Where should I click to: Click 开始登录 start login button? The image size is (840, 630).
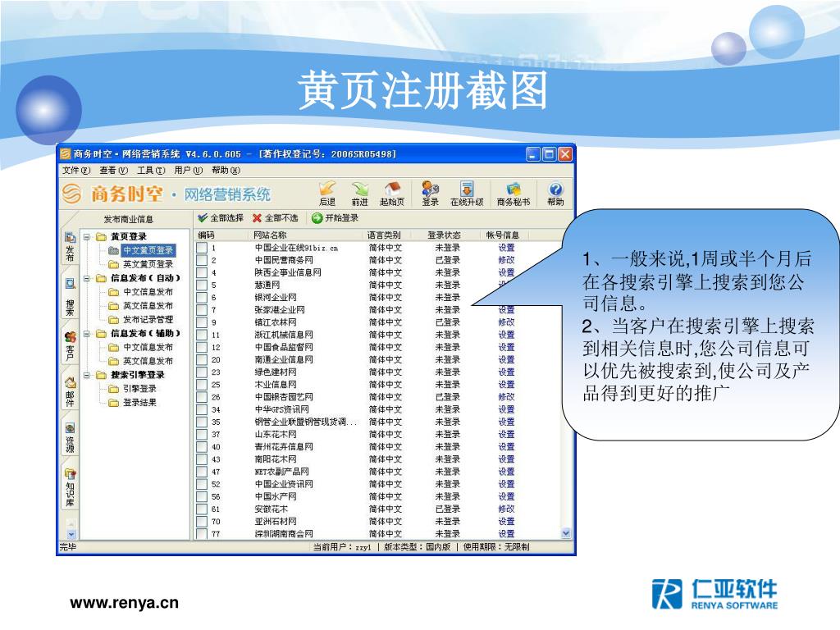[336, 218]
